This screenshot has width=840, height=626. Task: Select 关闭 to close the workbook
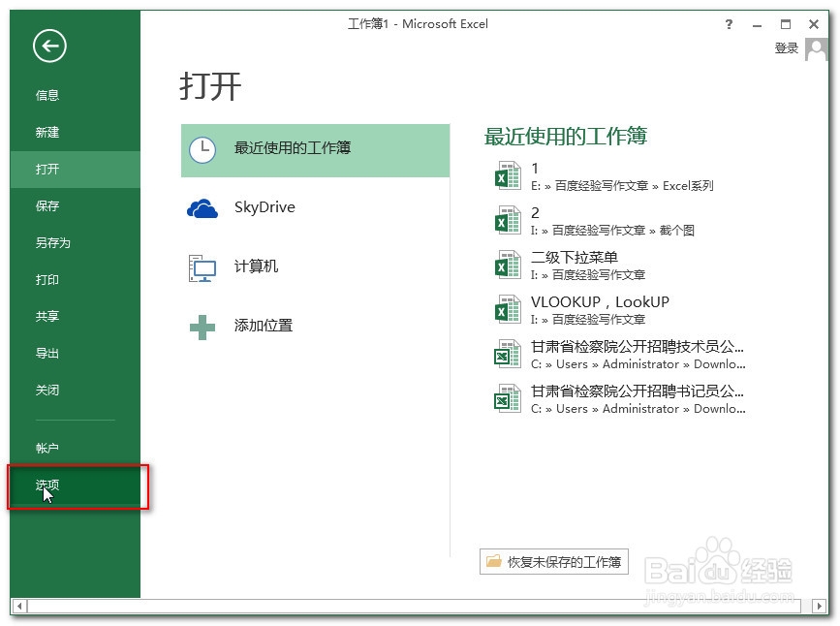(47, 391)
